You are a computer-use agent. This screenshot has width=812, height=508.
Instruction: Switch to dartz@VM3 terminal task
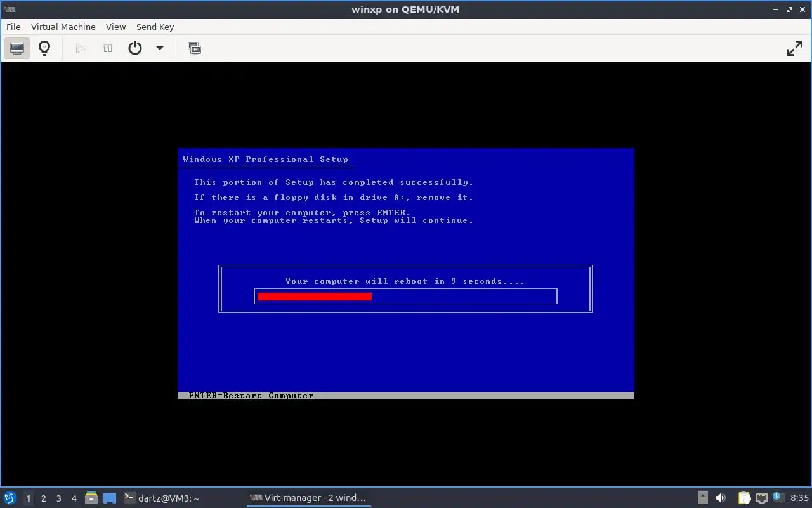pos(162,498)
